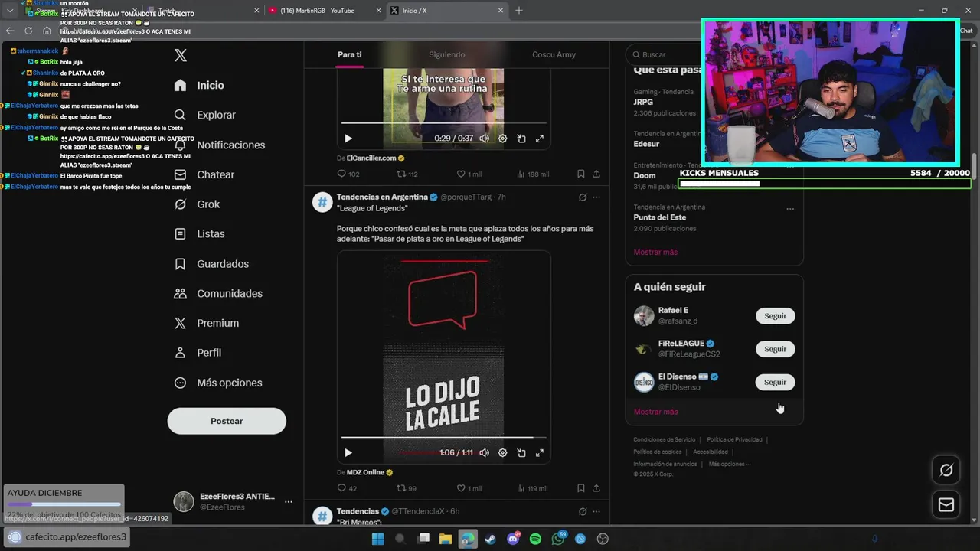Open the Windows Start menu

point(377,539)
